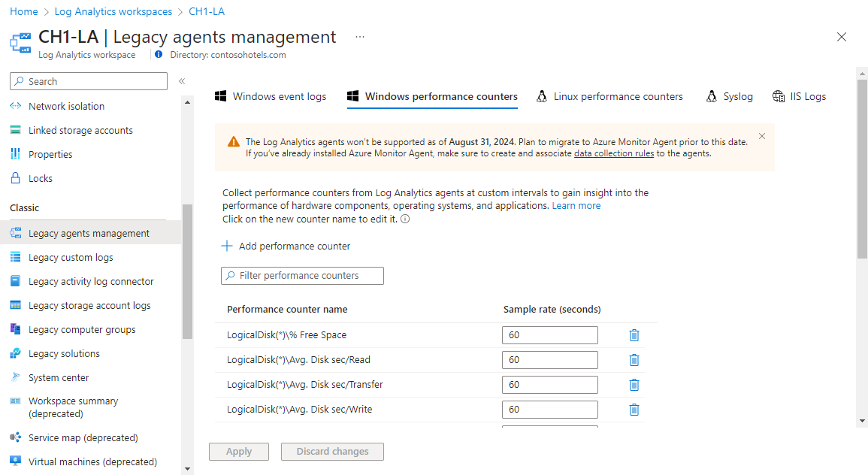The height and width of the screenshot is (475, 868).
Task: Open Legacy solutions in sidebar
Action: click(x=64, y=353)
